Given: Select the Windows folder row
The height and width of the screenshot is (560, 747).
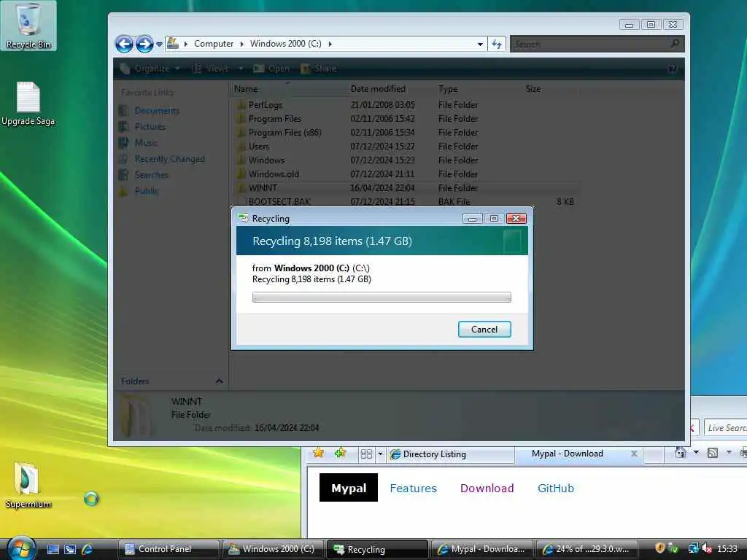Looking at the screenshot, I should 406,160.
